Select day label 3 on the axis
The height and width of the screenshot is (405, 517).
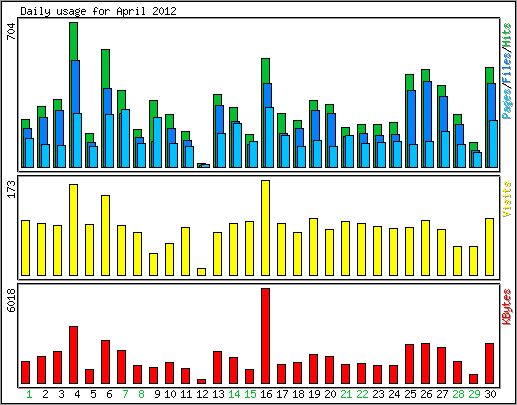point(61,394)
